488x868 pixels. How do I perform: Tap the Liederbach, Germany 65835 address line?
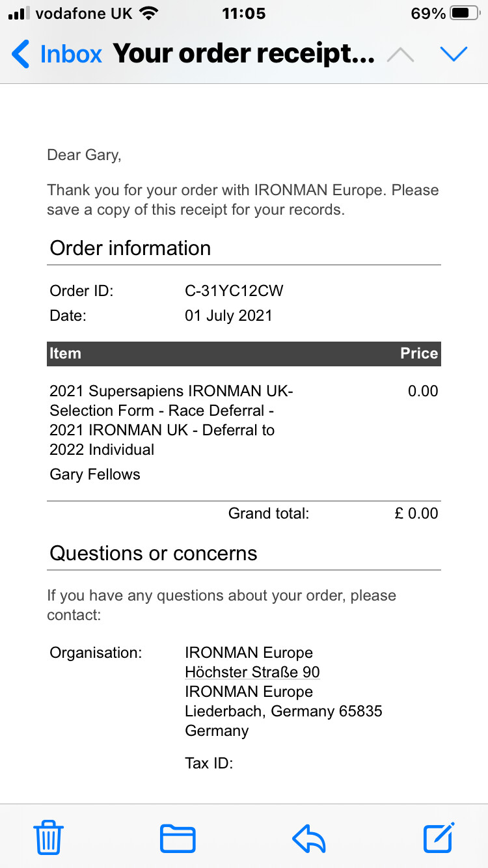click(x=284, y=711)
